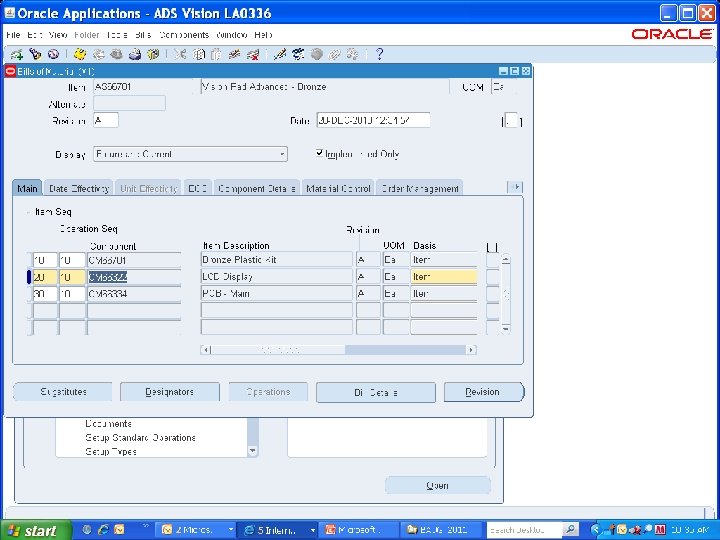Click the Close Form toolbar icon
This screenshot has height=540, width=720.
point(153,55)
